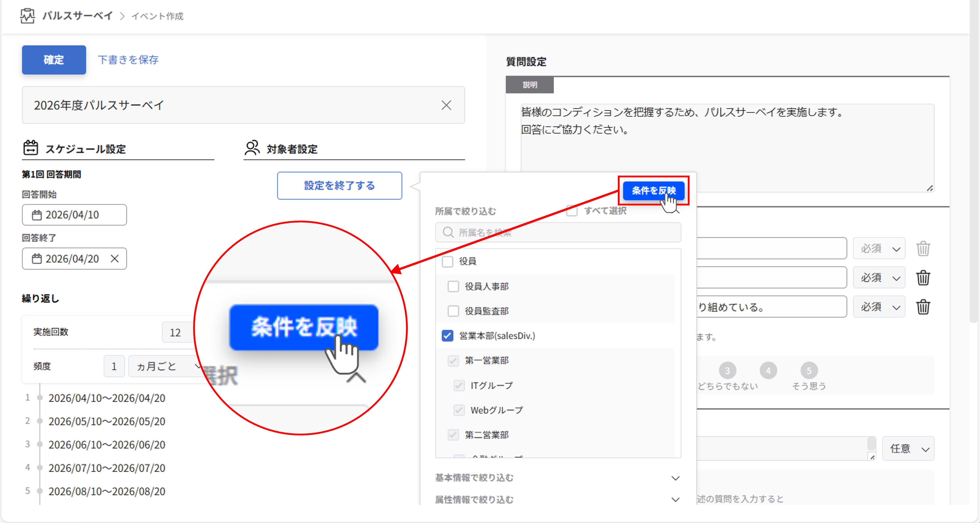Clear the 2026/04/20 end date
This screenshot has height=523, width=980.
coord(114,259)
